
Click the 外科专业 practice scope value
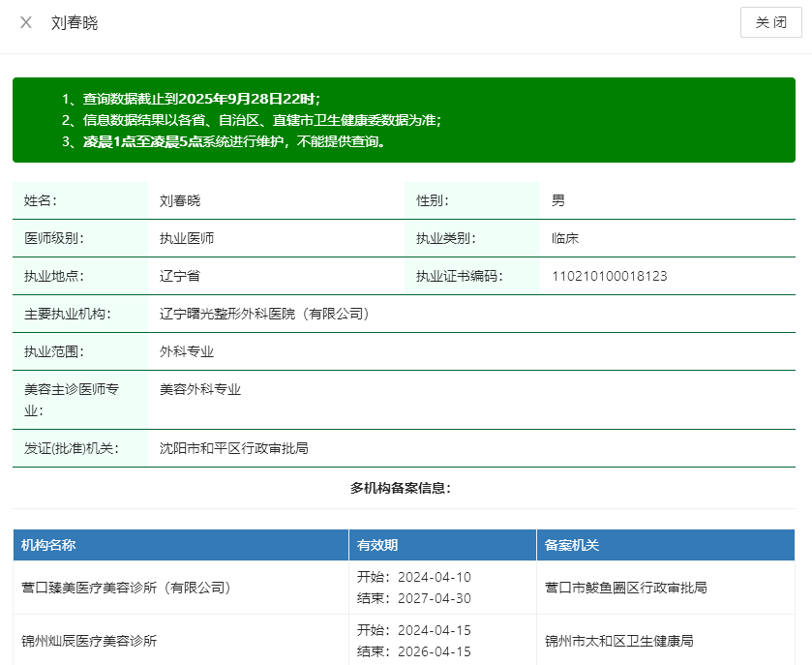pyautogui.click(x=187, y=351)
